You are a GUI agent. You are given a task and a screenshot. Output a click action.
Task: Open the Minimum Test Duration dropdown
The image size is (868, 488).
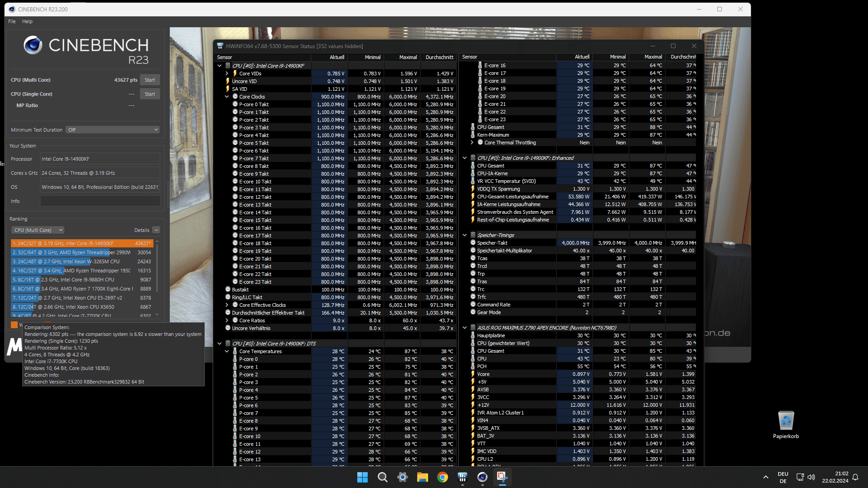pos(113,130)
